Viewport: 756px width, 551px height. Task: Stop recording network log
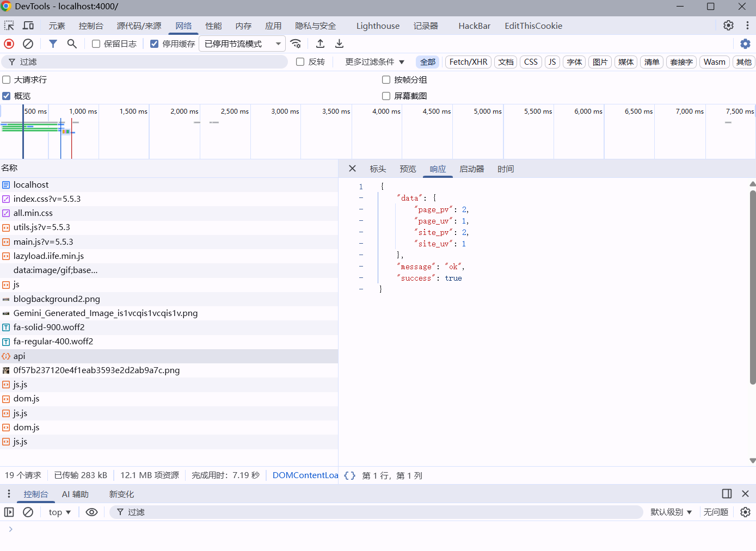pos(9,44)
